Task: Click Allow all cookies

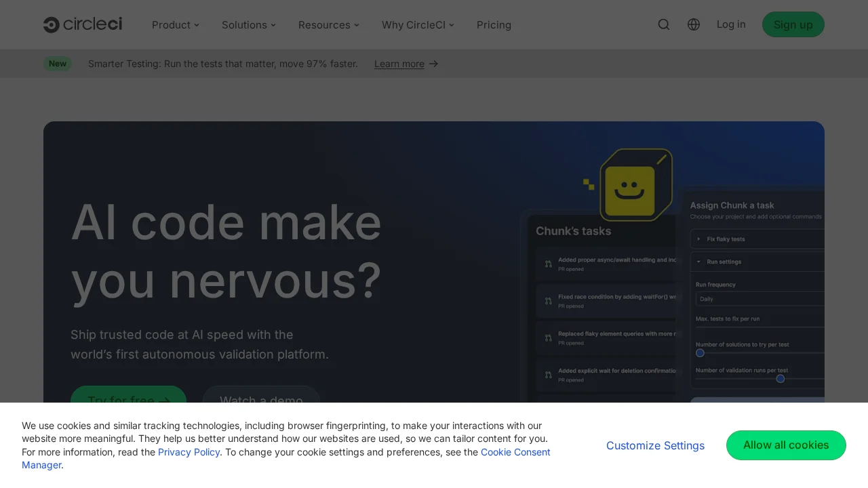Action: [x=786, y=445]
